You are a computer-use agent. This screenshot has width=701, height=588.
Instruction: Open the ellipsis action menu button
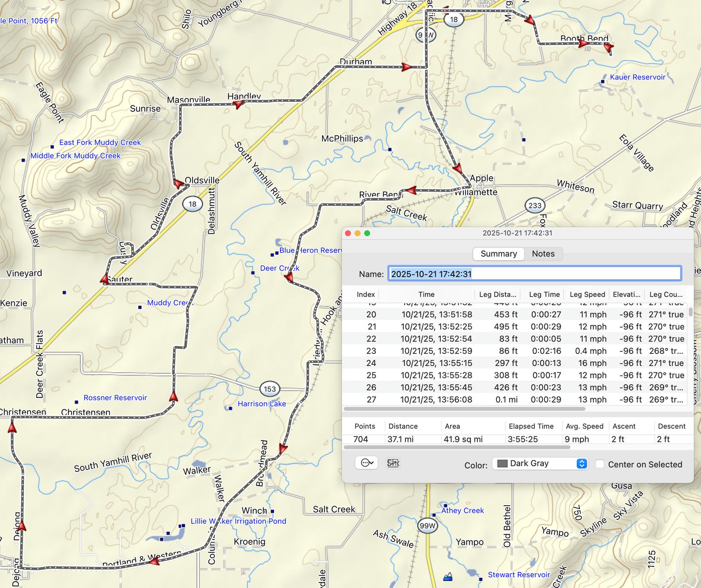(x=366, y=463)
